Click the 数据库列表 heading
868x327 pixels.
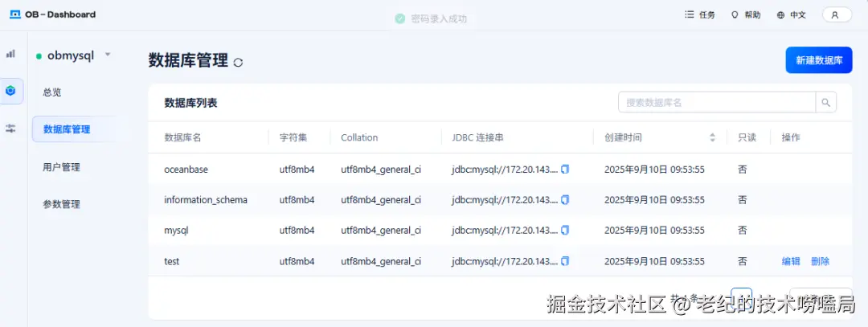click(x=191, y=103)
